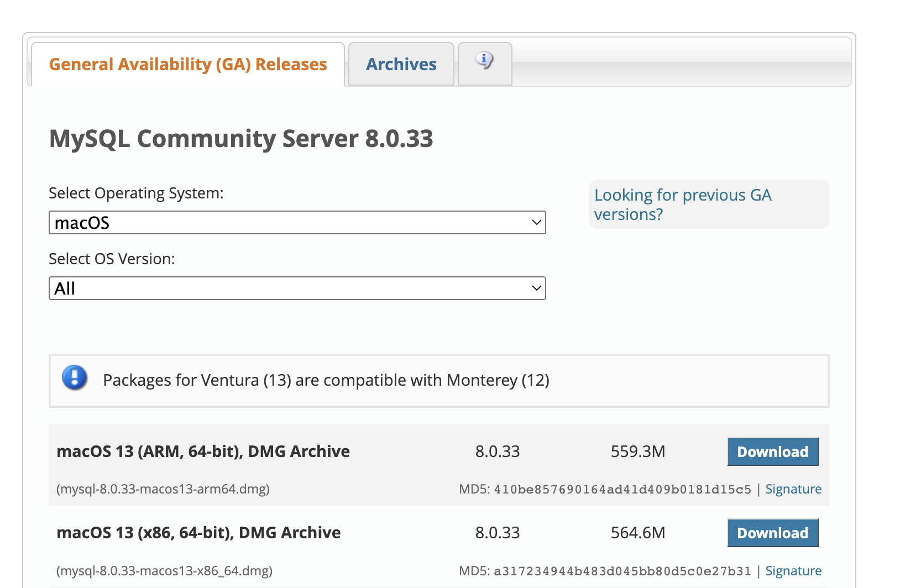Open Signature link for x86_64.dmg
This screenshot has width=900, height=588.
coord(793,570)
